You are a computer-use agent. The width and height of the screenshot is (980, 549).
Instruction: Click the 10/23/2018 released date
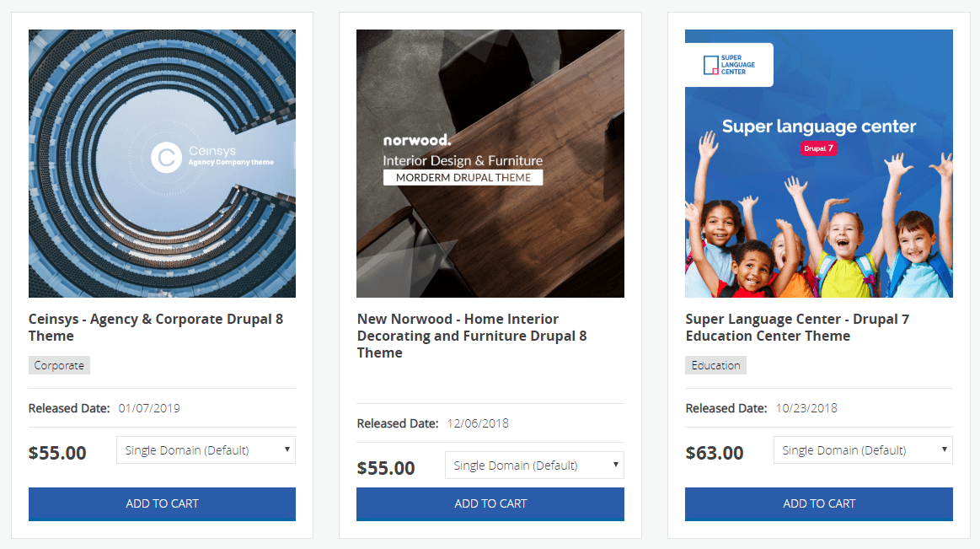pos(806,408)
